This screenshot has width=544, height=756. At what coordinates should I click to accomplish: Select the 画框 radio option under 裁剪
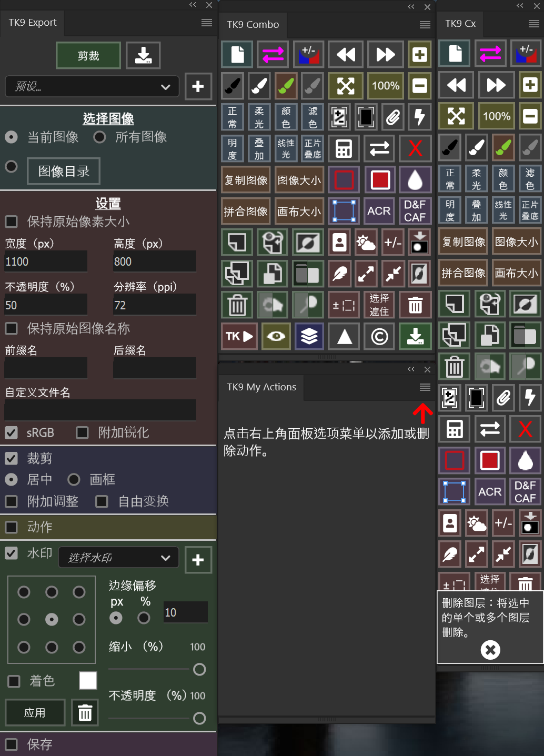[x=74, y=479]
